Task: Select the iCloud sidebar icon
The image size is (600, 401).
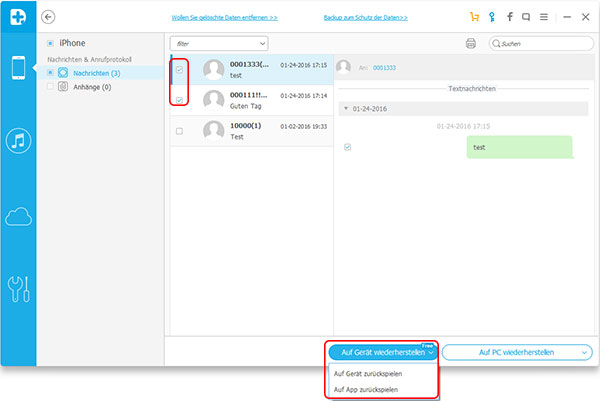Action: point(18,217)
